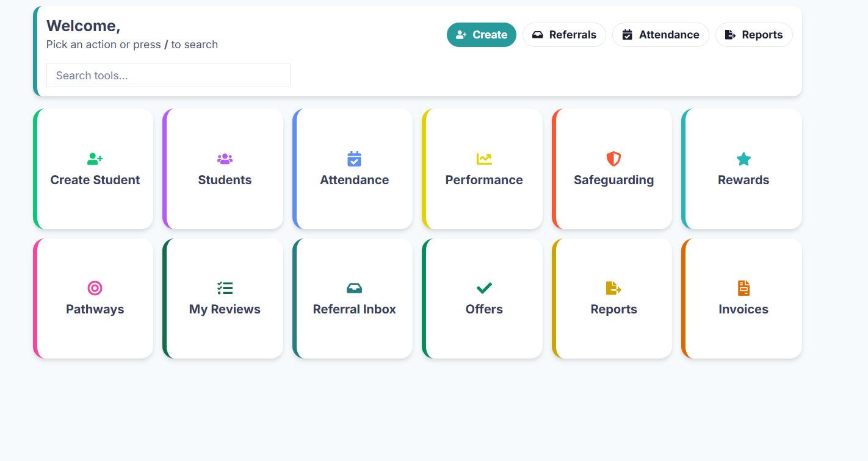The height and width of the screenshot is (461, 868).
Task: Click the Attendance calendar-check tile icon
Action: 354,159
